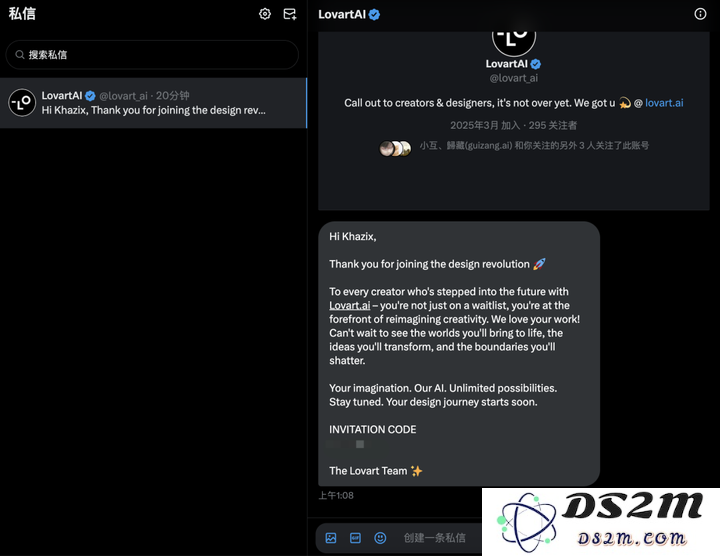
Task: Click '2025年3月 加入 · 295 关注者' text
Action: coord(513,125)
